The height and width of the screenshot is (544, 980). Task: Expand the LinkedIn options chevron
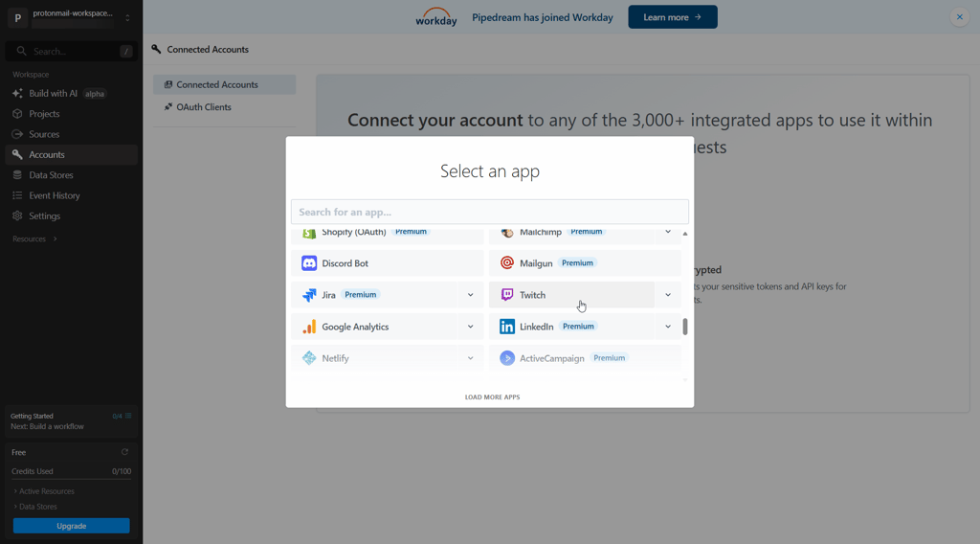tap(667, 327)
